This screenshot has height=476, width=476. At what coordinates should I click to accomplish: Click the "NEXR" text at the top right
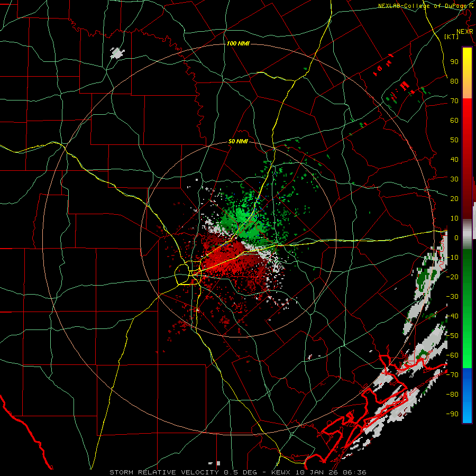[465, 32]
